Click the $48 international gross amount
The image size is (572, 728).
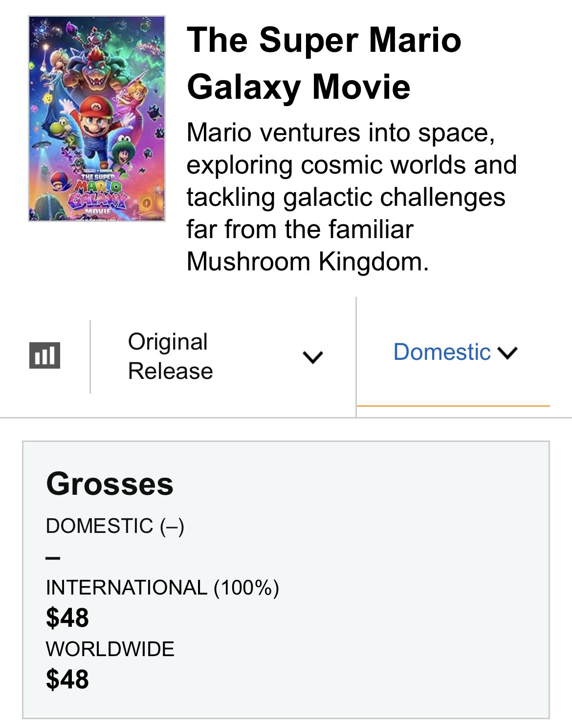pyautogui.click(x=67, y=618)
